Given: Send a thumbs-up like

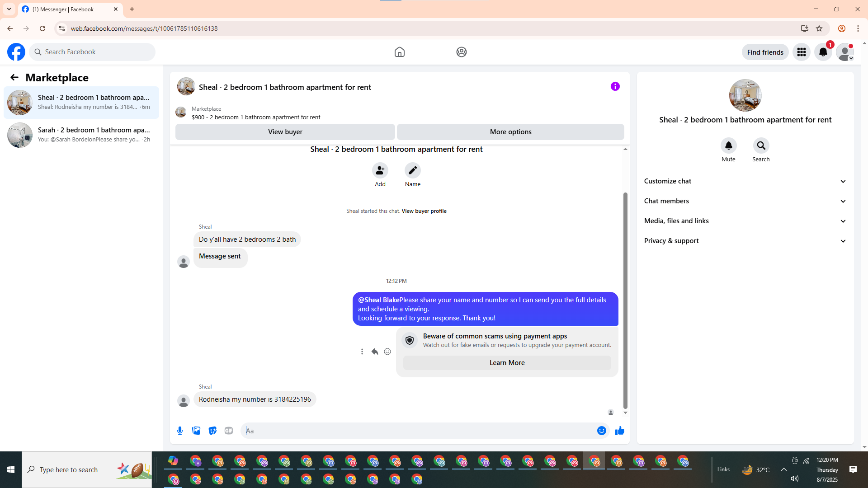Looking at the screenshot, I should pyautogui.click(x=619, y=431).
